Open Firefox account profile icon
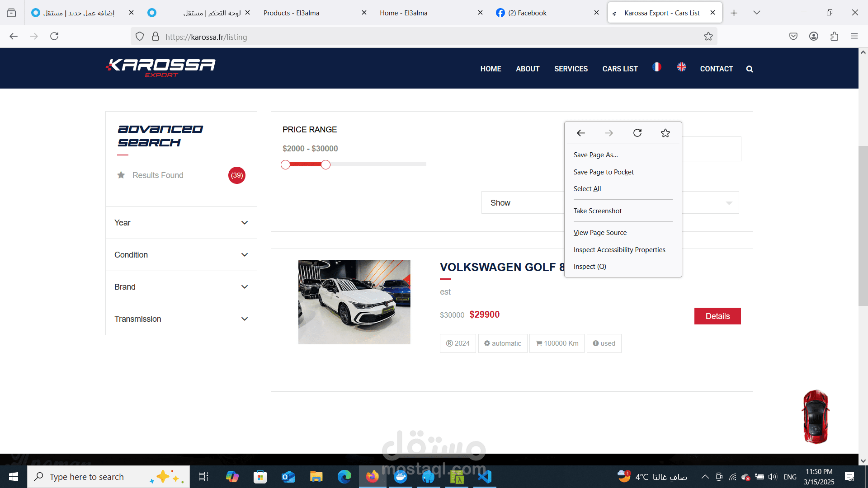 click(814, 37)
